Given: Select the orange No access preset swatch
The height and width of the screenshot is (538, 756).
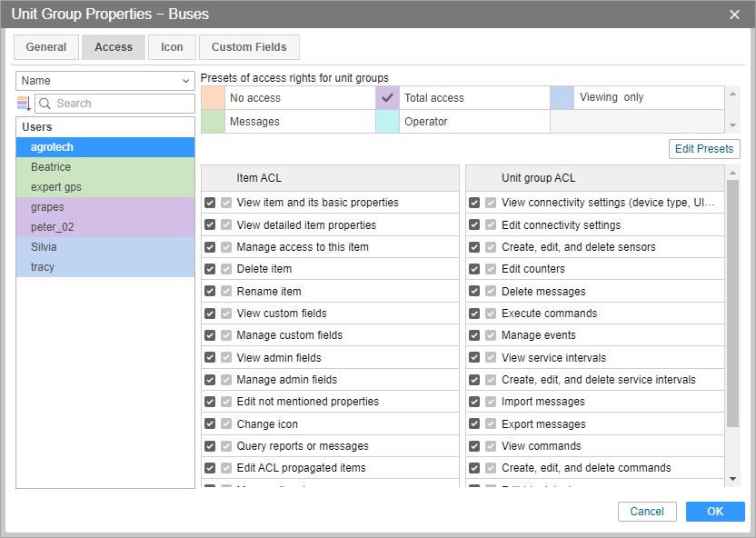Looking at the screenshot, I should tap(213, 97).
